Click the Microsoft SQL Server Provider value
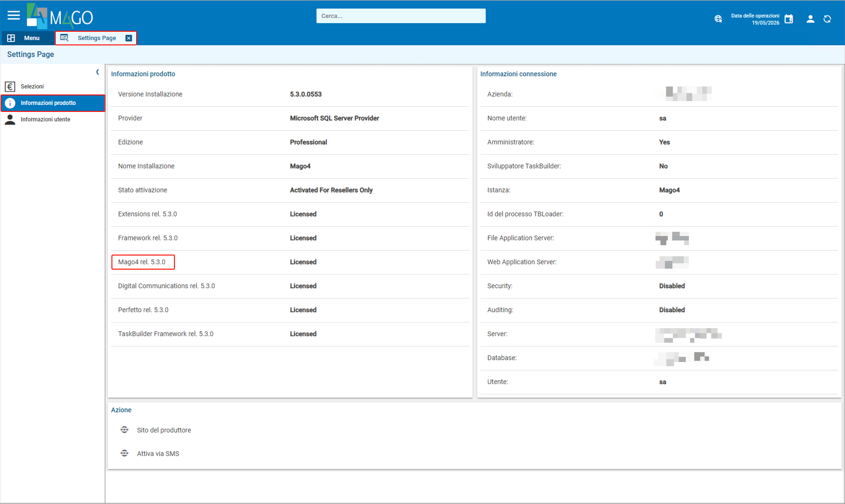The height and width of the screenshot is (504, 845). (x=335, y=118)
